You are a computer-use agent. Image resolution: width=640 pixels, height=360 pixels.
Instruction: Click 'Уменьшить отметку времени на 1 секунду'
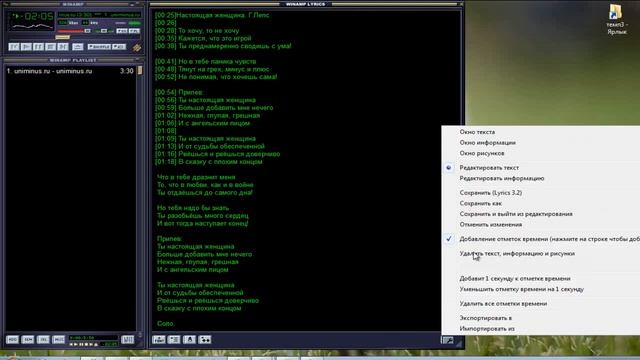click(522, 289)
